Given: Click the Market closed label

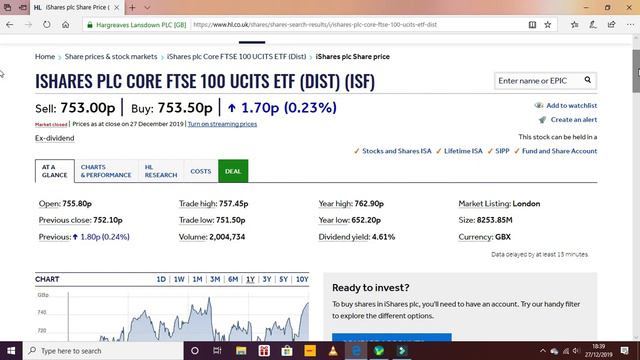Looking at the screenshot, I should pos(51,124).
